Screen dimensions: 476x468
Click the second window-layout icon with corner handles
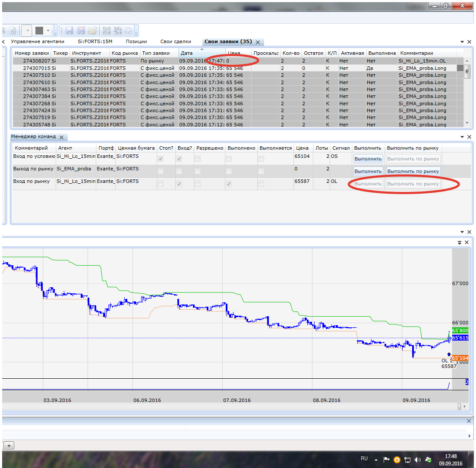click(117, 30)
